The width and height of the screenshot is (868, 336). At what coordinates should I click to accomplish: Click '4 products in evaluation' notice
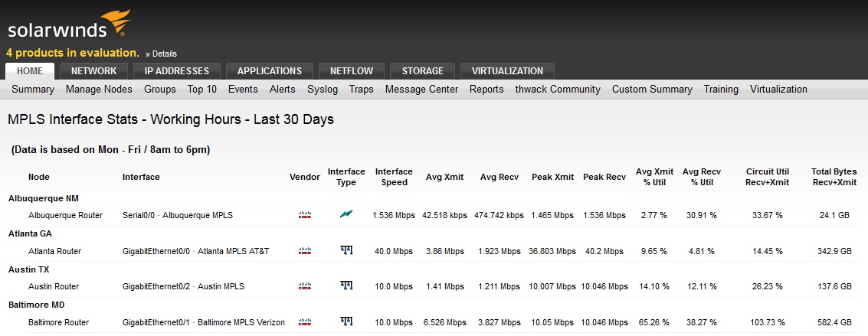[x=73, y=53]
